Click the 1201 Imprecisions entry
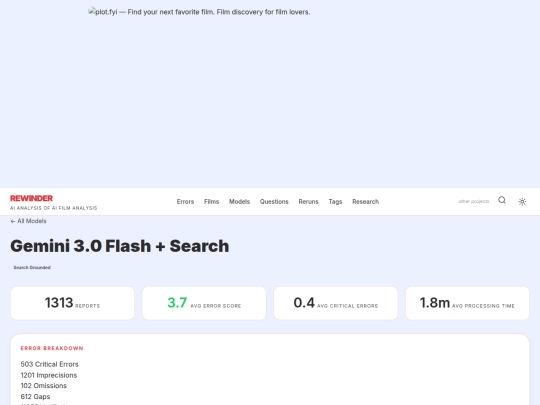 [49, 375]
